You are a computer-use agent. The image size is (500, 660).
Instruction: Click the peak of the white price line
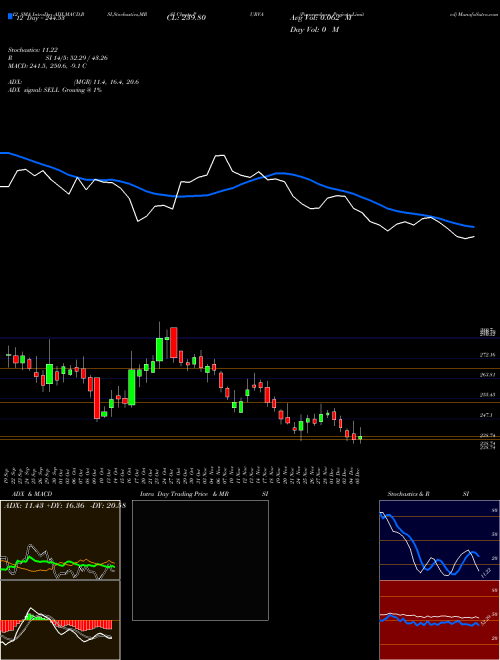coord(220,156)
